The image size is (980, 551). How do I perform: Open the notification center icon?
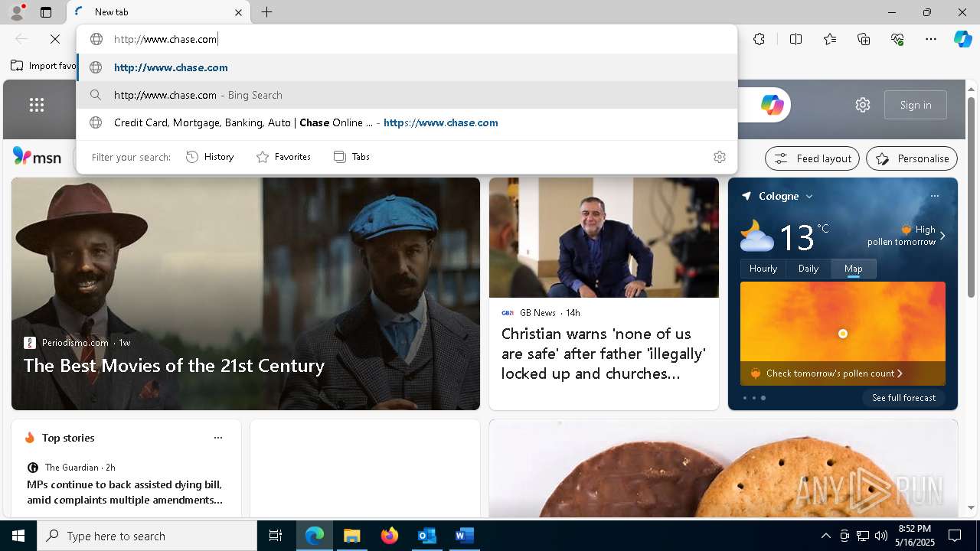tap(955, 536)
